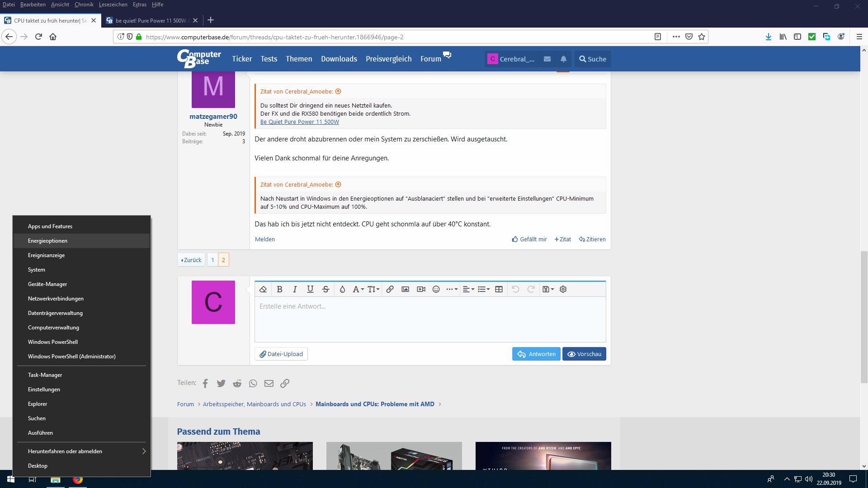Expand the font size dropdown

tap(373, 289)
